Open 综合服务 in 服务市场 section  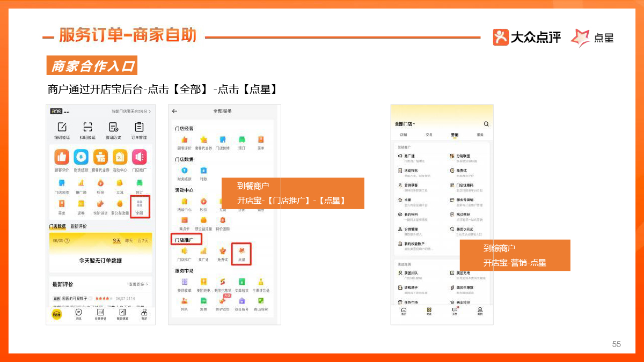click(241, 304)
